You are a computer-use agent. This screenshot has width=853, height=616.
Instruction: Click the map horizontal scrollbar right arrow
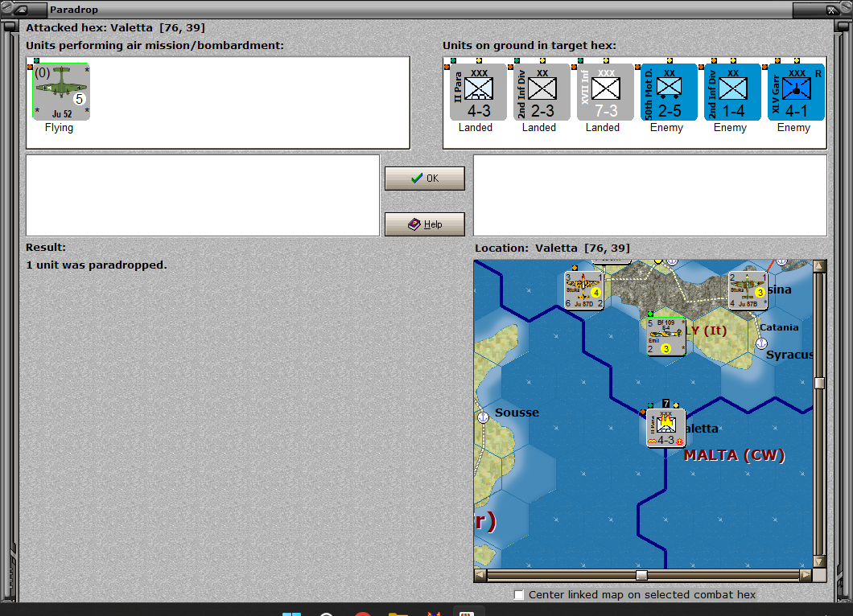tap(806, 575)
